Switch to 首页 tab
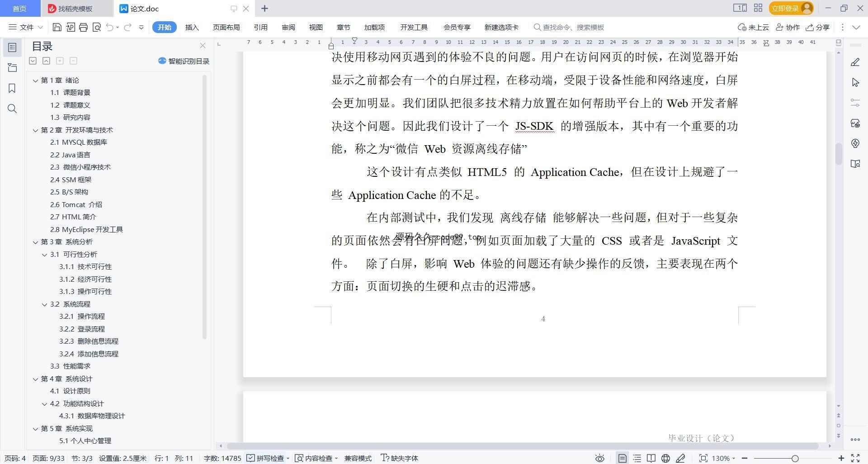This screenshot has width=868, height=464. tap(19, 8)
